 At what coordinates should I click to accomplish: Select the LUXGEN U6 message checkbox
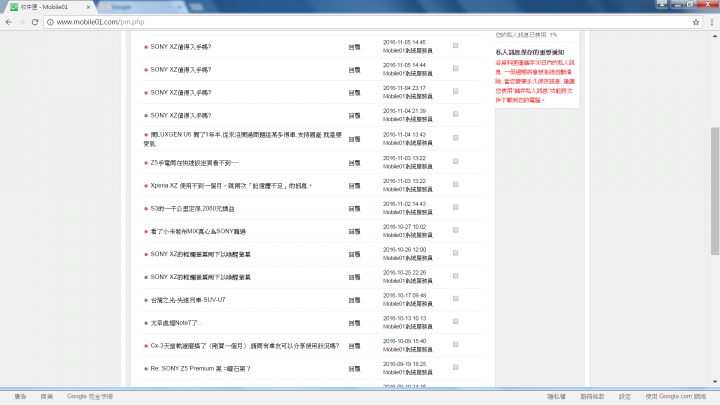[456, 138]
